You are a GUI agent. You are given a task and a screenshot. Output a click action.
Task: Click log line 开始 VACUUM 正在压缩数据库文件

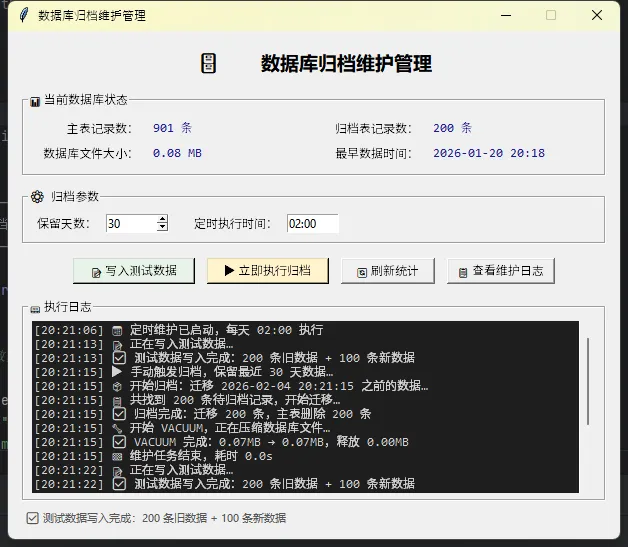(182, 428)
